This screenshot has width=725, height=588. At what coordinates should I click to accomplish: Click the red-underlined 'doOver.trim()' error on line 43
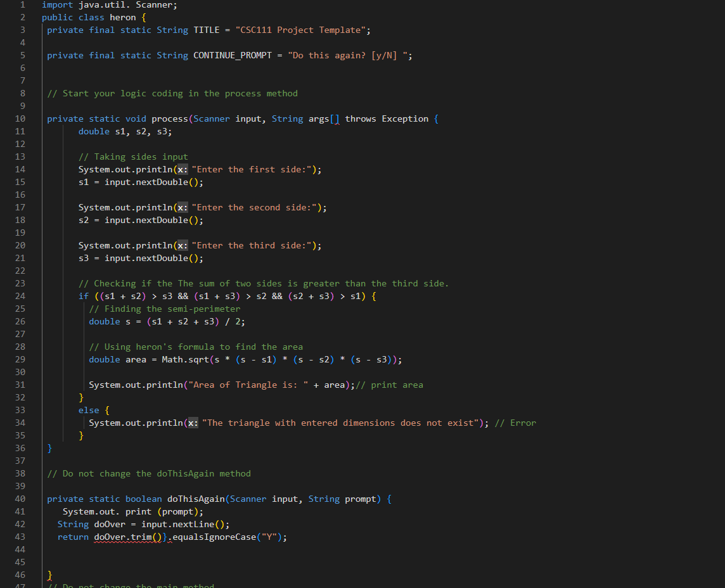pos(127,537)
